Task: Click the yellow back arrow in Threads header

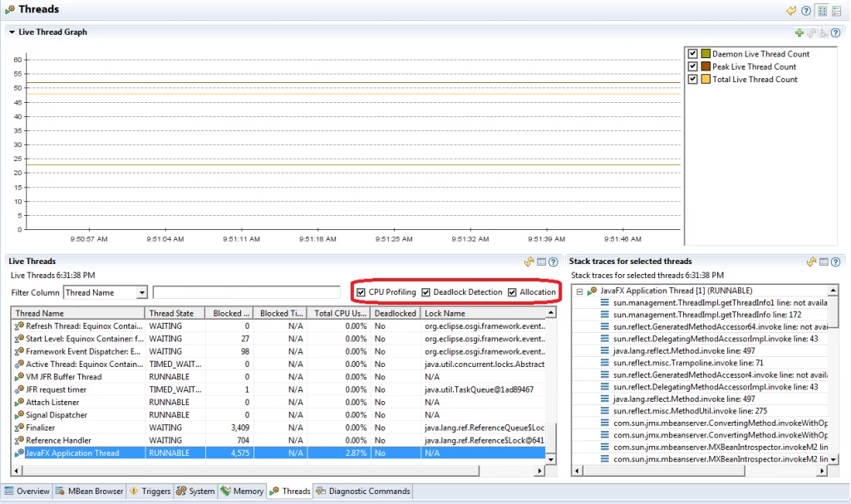Action: [x=791, y=10]
